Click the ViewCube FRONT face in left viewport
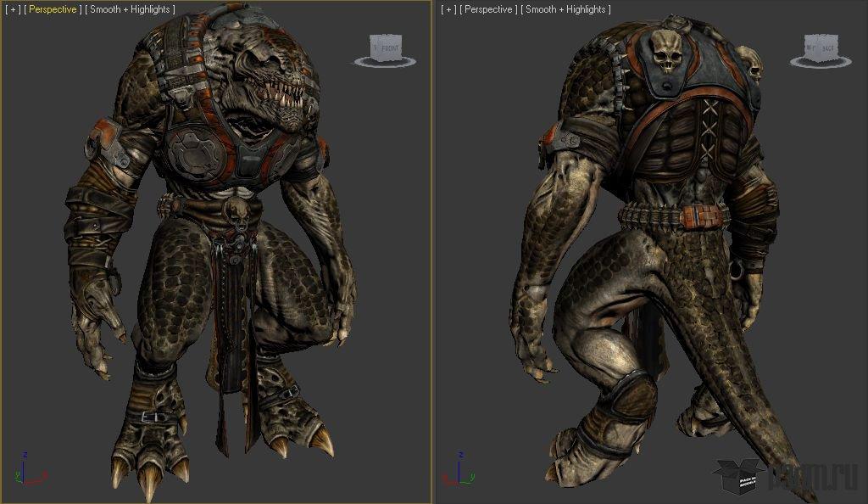 387,48
